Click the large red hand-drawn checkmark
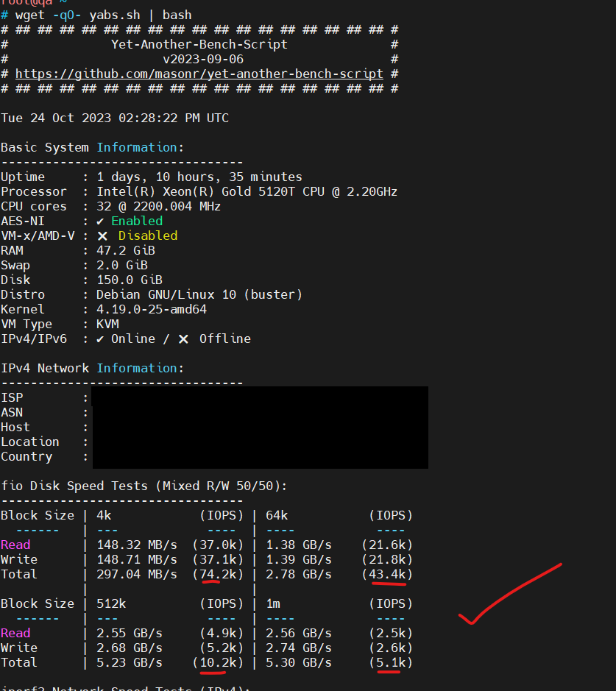 pos(508,596)
